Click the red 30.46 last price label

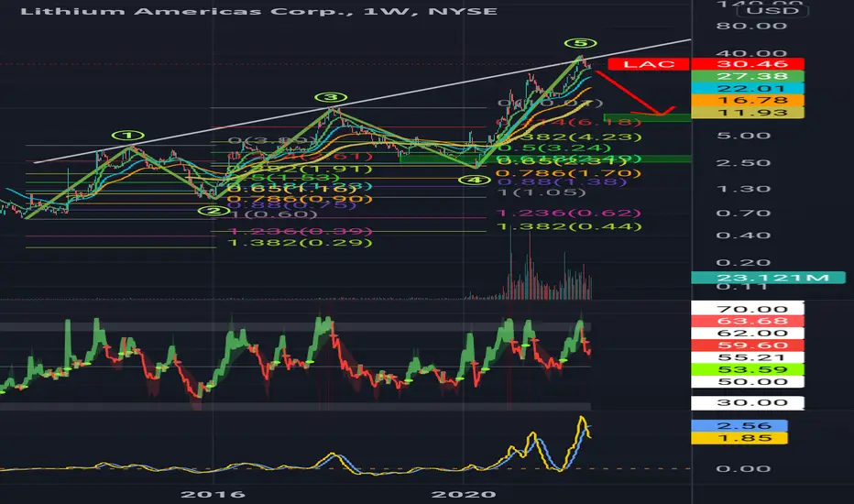click(x=748, y=64)
